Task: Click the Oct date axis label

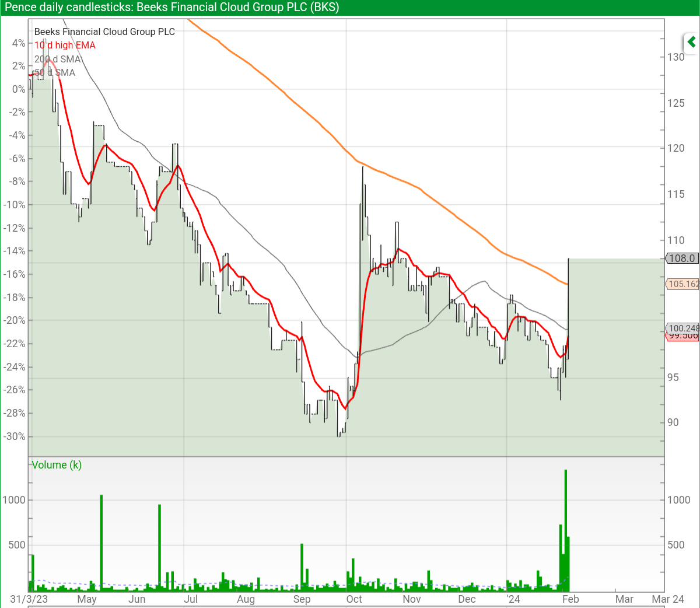Action: click(354, 599)
